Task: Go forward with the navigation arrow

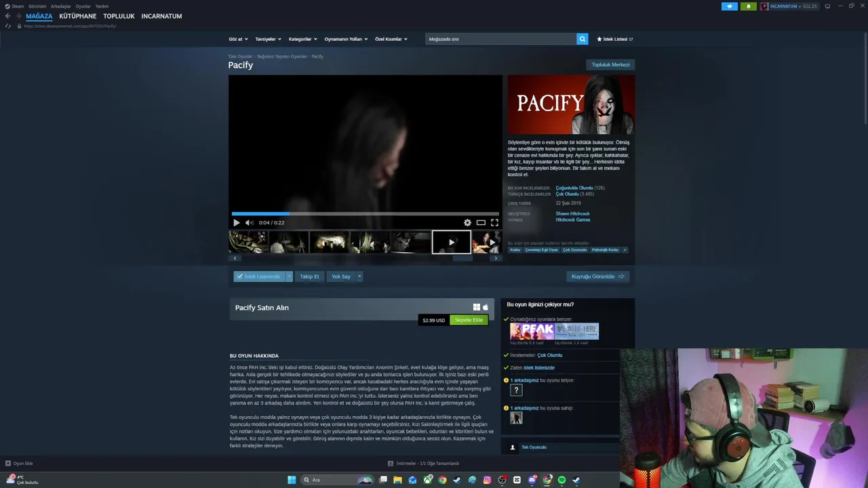Action: 18,16
